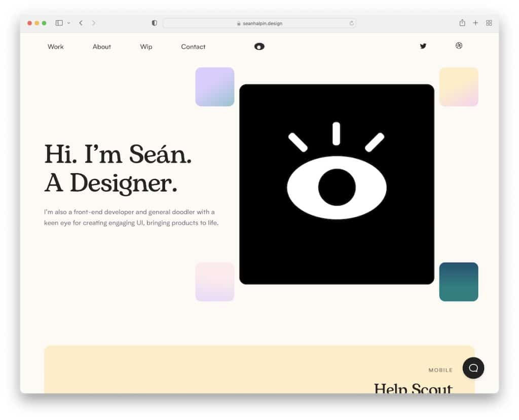The height and width of the screenshot is (420, 519).
Task: Open the Safari share menu
Action: click(x=462, y=22)
